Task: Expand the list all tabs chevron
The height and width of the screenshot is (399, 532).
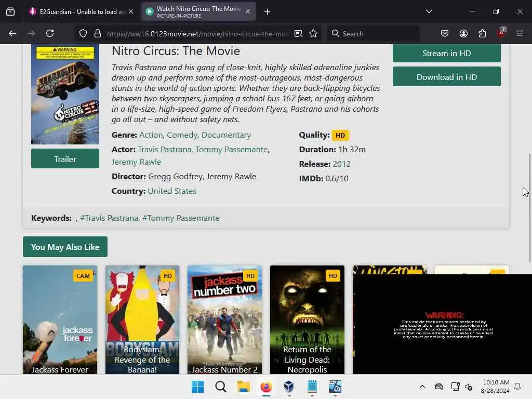Action: tap(429, 11)
